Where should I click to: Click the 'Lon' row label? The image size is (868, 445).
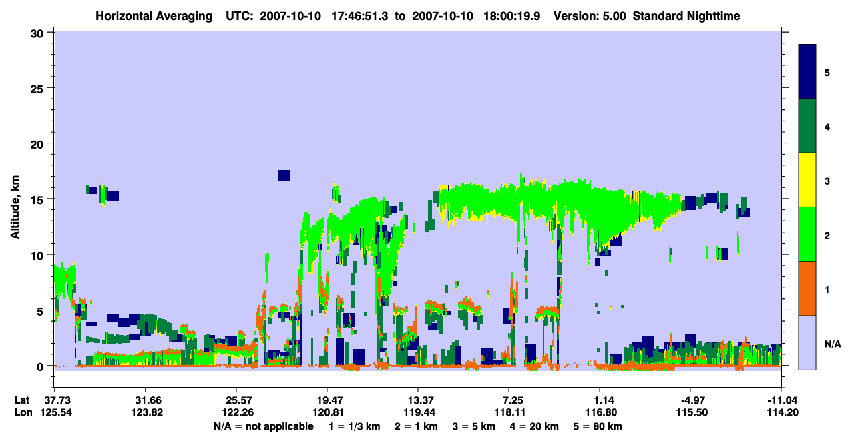coord(22,412)
